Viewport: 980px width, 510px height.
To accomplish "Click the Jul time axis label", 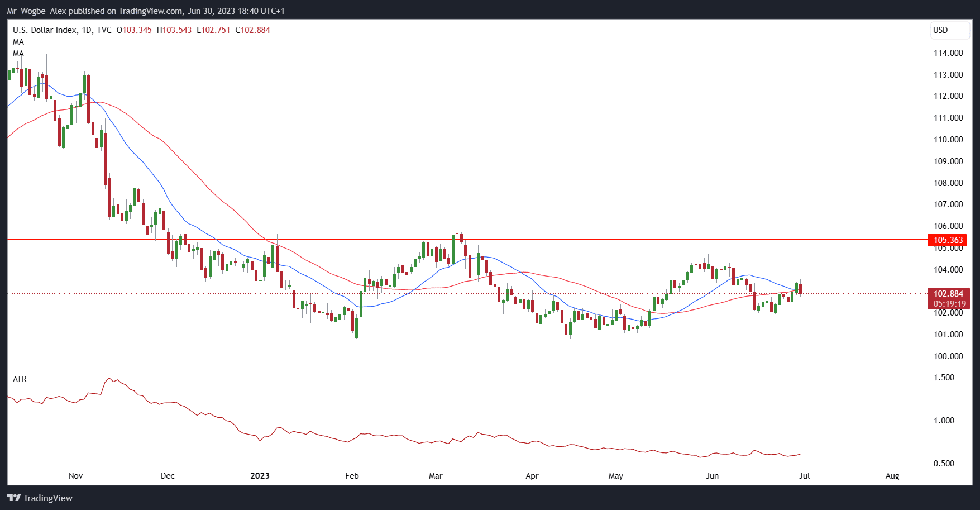I will coord(804,476).
